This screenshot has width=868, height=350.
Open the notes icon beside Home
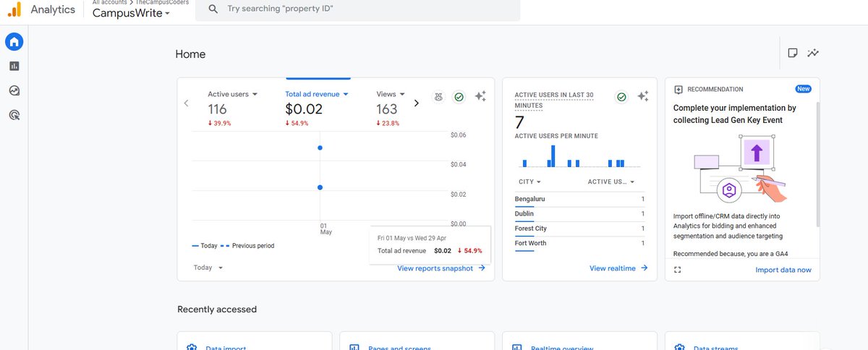[793, 53]
